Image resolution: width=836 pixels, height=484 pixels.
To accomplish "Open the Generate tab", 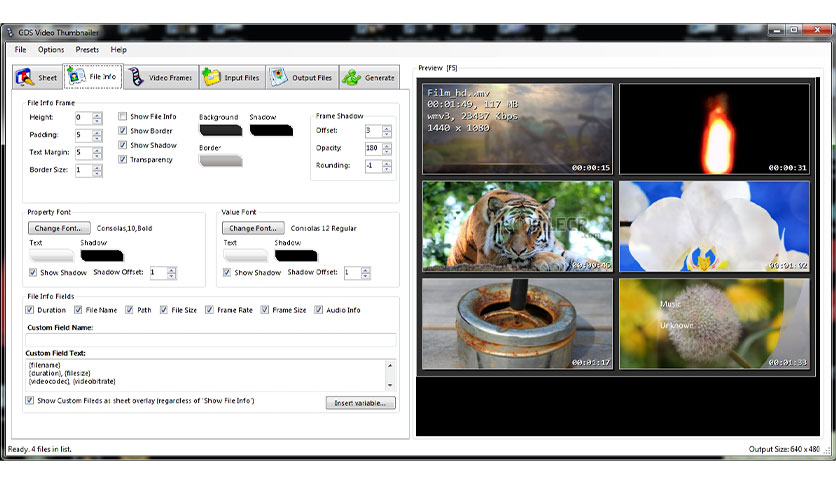I will pyautogui.click(x=369, y=78).
